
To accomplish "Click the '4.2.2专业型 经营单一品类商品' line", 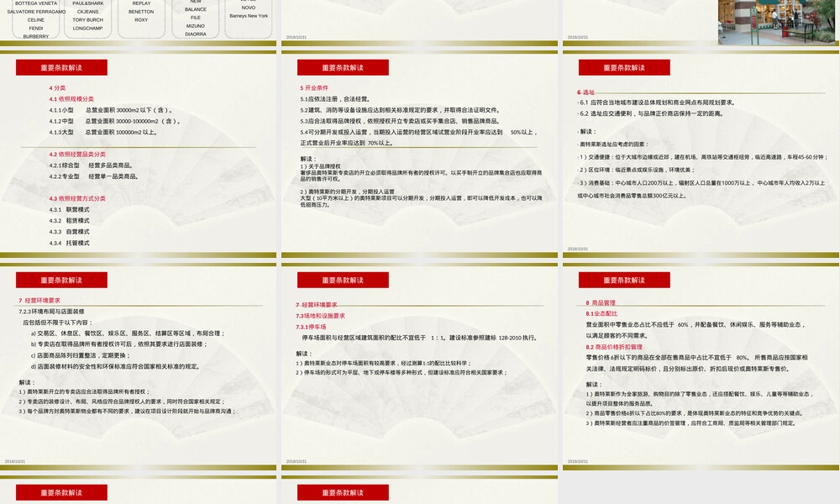I will coord(94,176).
